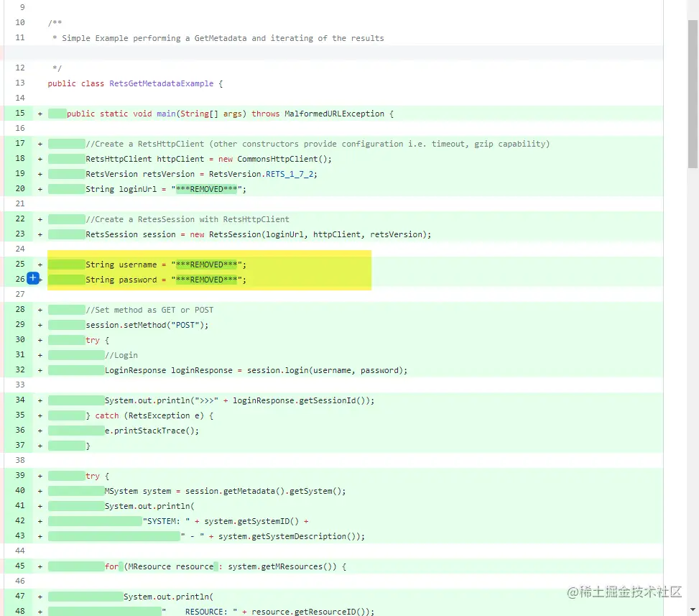
Task: Select line number 22
Action: point(20,219)
